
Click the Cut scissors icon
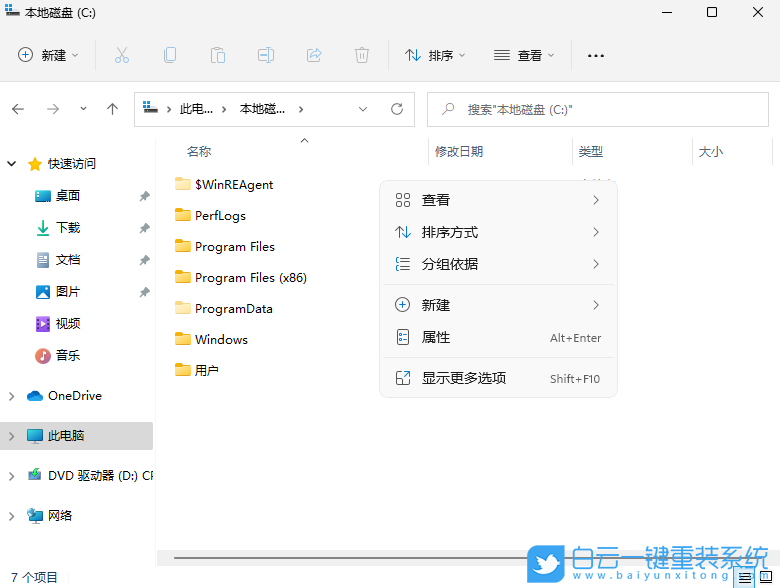point(122,55)
